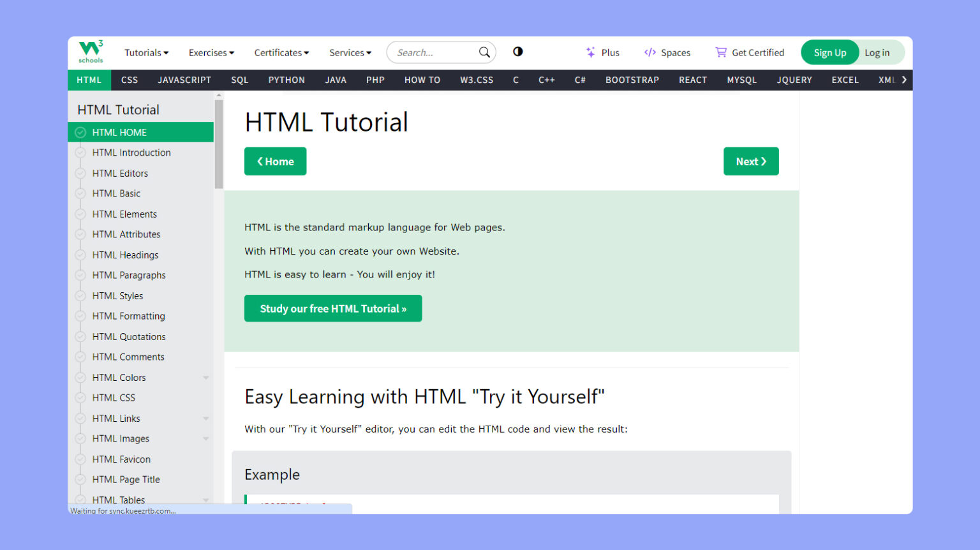This screenshot has height=550, width=980.
Task: Expand the HTML Colors section chevron
Action: [205, 377]
